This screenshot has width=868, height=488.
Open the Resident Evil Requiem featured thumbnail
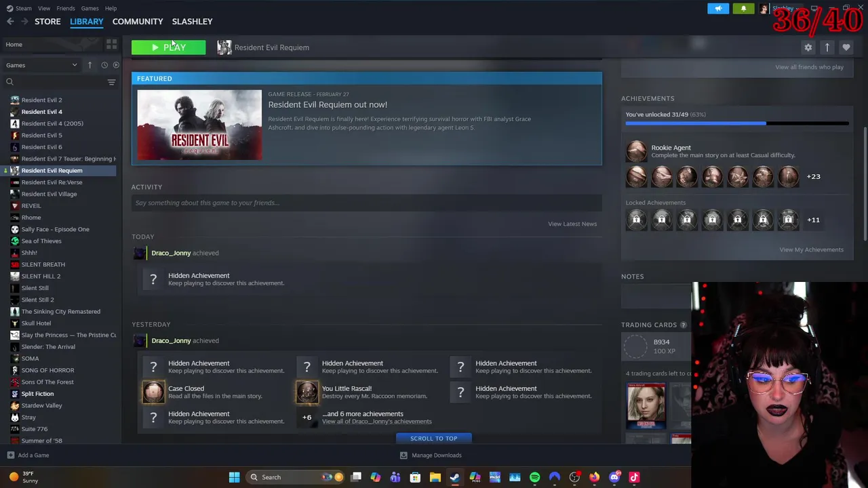199,125
